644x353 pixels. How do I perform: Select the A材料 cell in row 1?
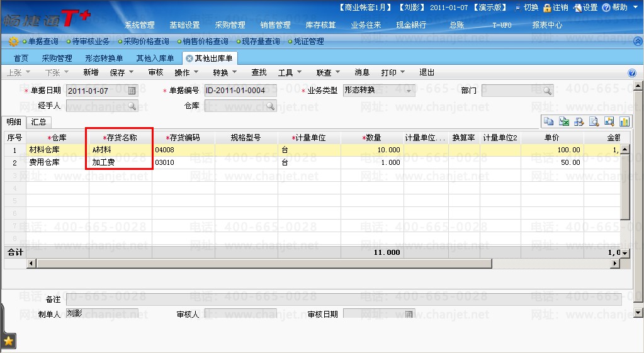tap(120, 150)
